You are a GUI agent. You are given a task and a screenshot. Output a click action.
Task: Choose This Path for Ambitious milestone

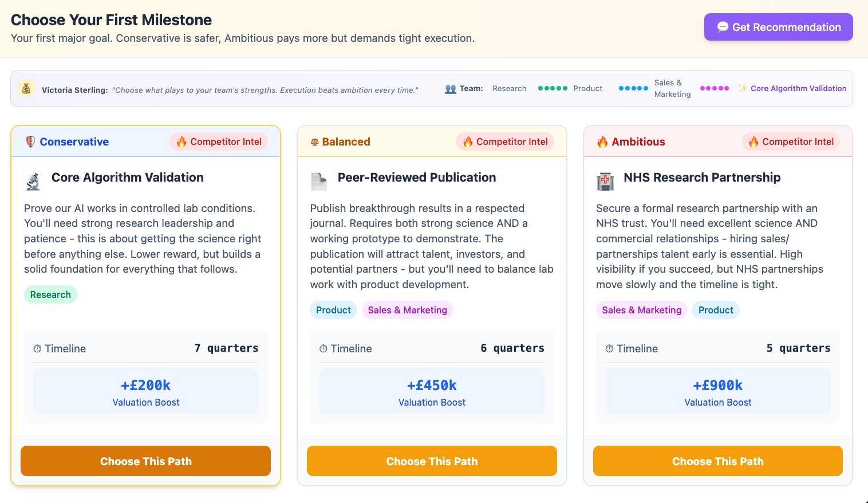pyautogui.click(x=717, y=461)
